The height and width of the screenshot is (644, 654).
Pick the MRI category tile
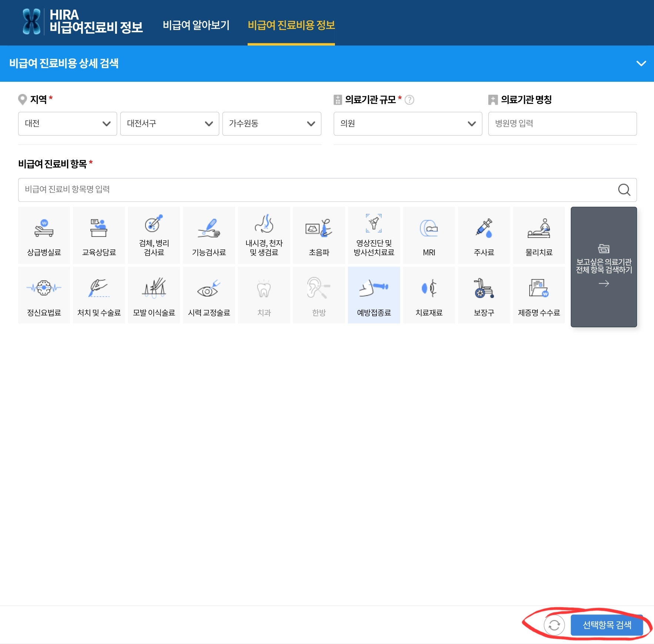[x=429, y=235]
